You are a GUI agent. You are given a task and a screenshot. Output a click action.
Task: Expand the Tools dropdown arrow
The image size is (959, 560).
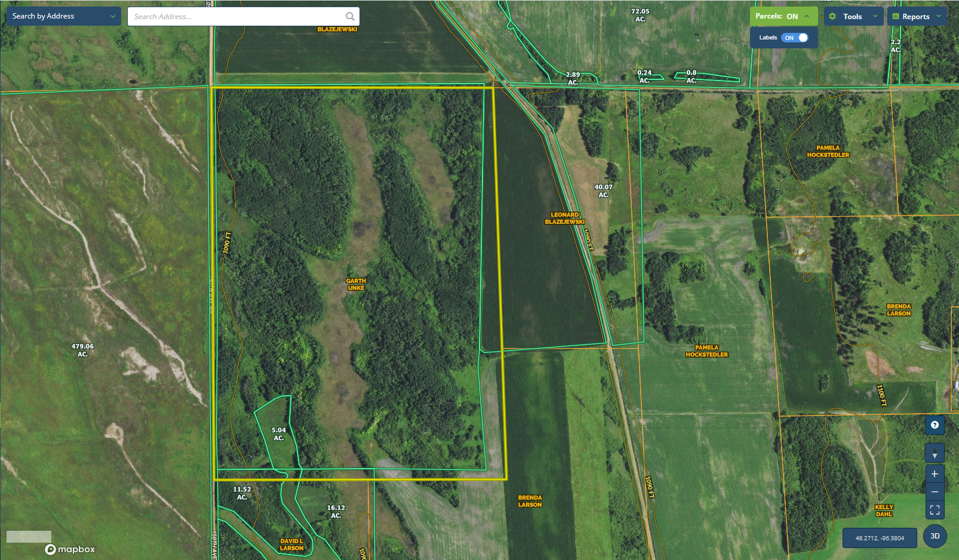pyautogui.click(x=875, y=16)
